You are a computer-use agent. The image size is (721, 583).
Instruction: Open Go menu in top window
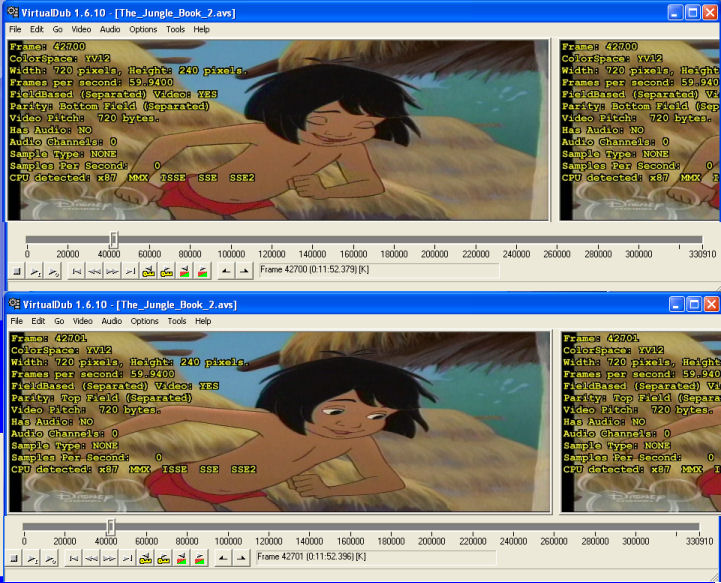57,29
